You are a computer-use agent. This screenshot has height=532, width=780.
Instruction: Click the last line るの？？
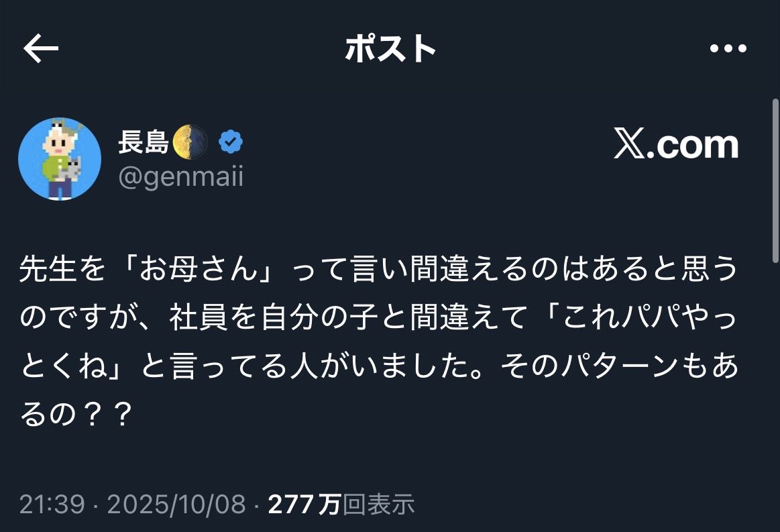click(x=77, y=414)
